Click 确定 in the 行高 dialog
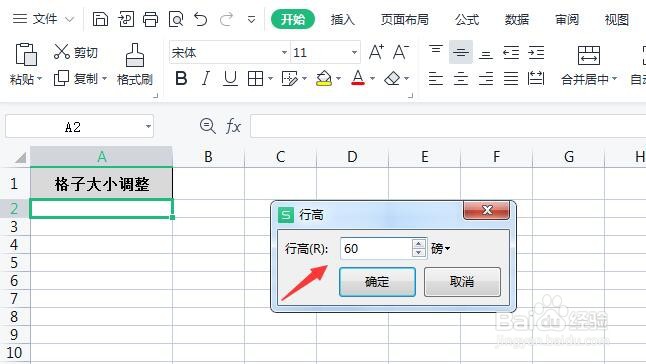Viewport: 646px width, 364px height. pos(377,282)
